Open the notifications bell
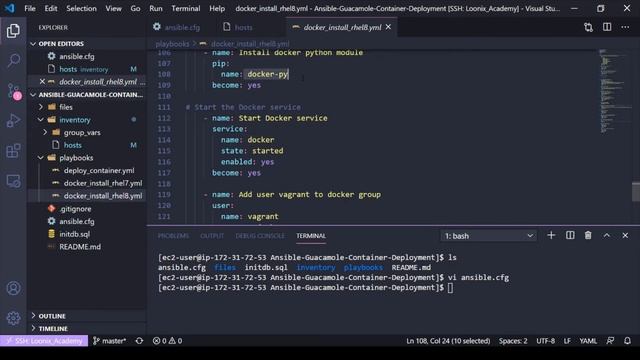 click(627, 341)
